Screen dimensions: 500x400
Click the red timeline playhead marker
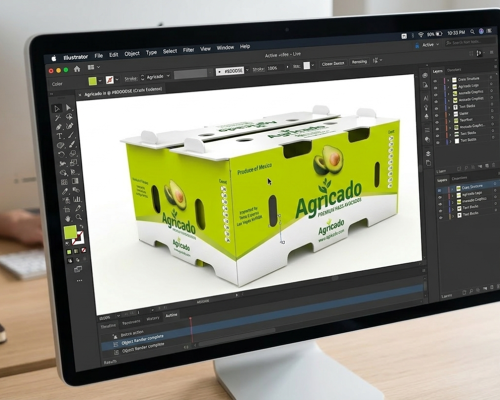(x=191, y=319)
